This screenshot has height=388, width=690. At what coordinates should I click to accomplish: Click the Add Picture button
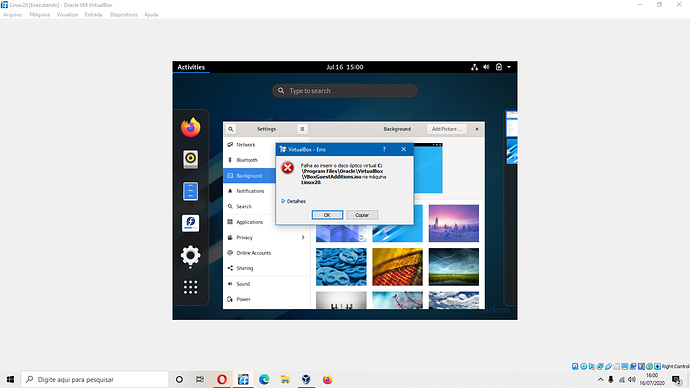pos(446,129)
